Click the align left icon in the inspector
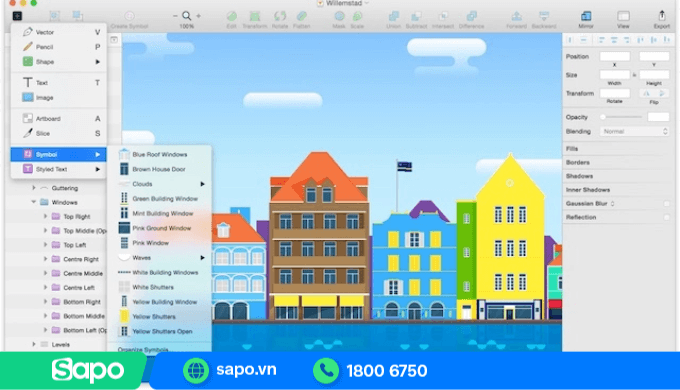The width and height of the screenshot is (680, 390). coord(601,40)
